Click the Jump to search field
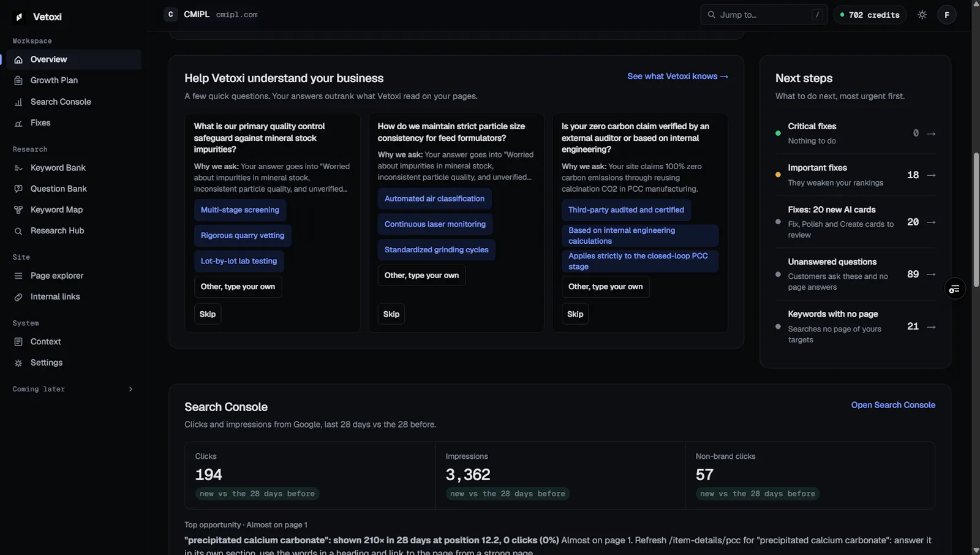Viewport: 980px width, 555px height. click(764, 15)
